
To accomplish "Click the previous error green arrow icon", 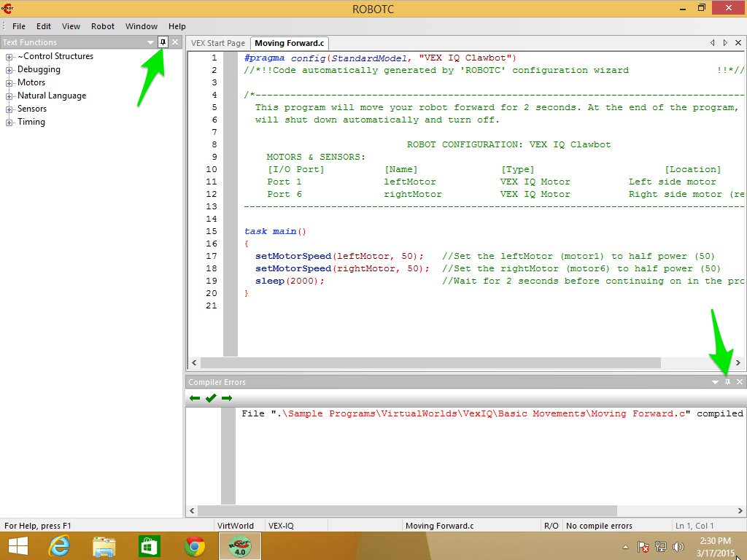I will (194, 397).
